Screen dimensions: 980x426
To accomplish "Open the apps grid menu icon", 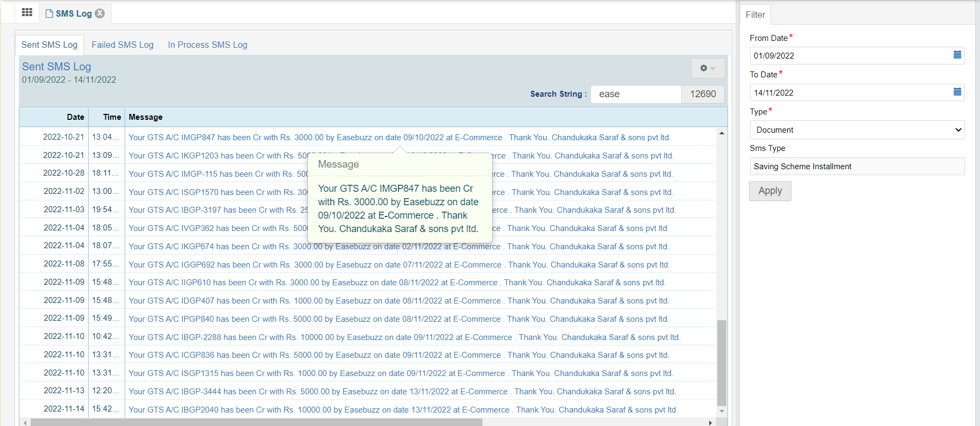I will [x=27, y=12].
